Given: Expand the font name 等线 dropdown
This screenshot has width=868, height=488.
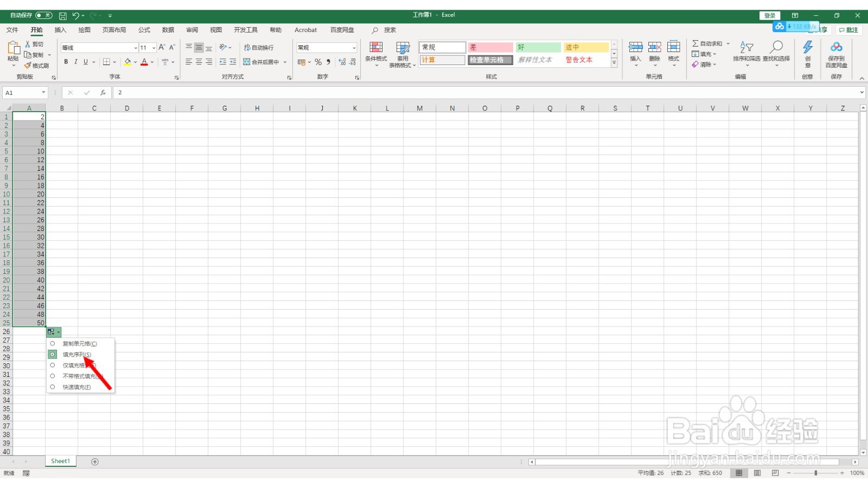Looking at the screenshot, I should pyautogui.click(x=135, y=48).
